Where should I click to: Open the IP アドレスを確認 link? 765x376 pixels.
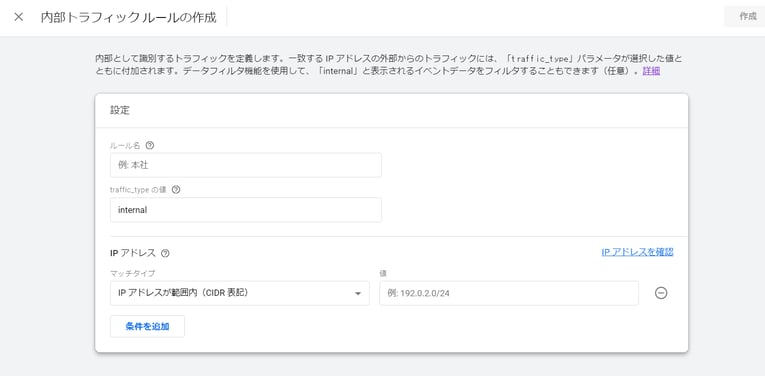pos(637,252)
